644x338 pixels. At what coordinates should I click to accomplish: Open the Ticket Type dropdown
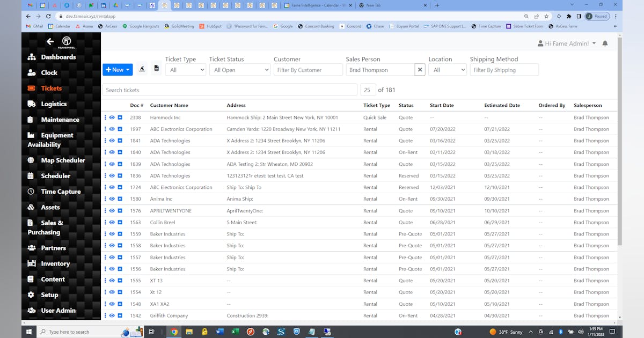[186, 70]
